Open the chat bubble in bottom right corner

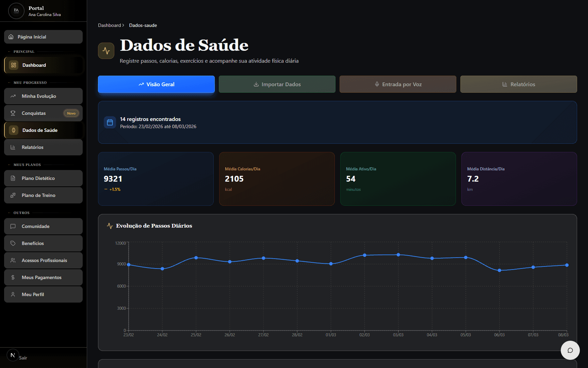point(570,350)
